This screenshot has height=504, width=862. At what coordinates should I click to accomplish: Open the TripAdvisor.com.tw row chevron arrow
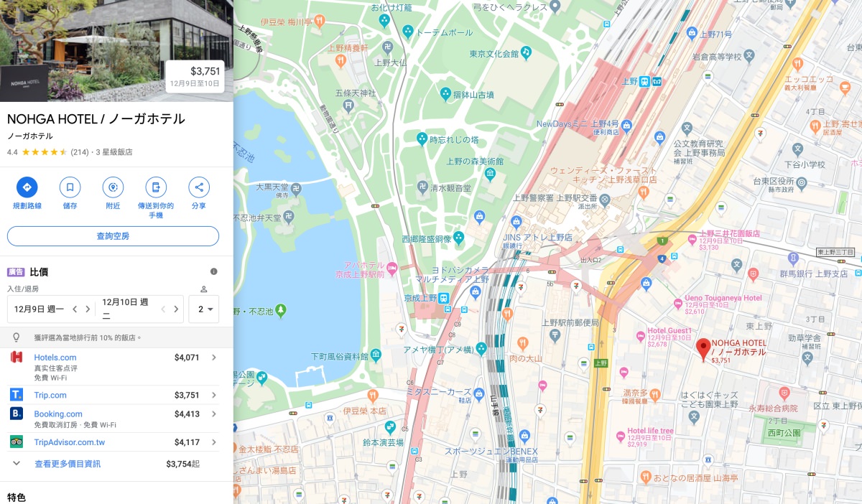click(x=214, y=442)
